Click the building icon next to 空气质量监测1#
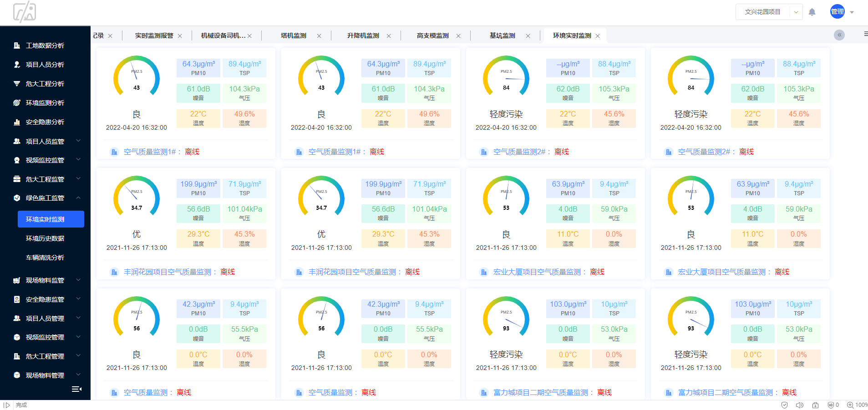This screenshot has height=410, width=868. tap(114, 152)
